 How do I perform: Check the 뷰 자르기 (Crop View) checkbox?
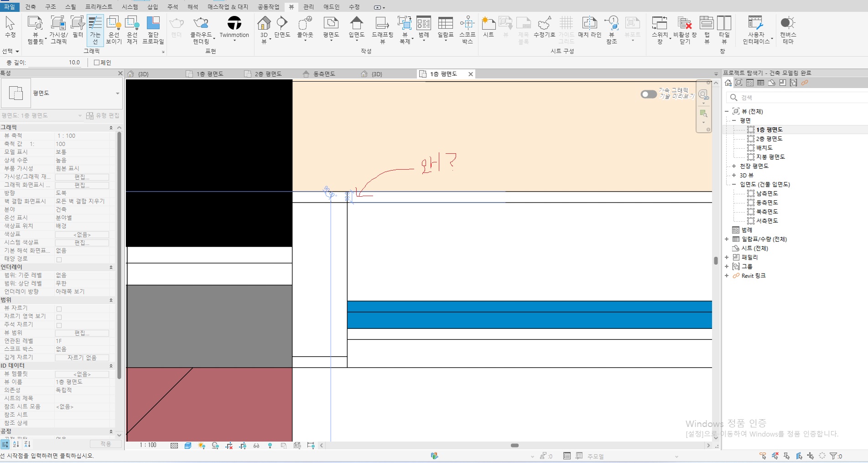coord(59,309)
